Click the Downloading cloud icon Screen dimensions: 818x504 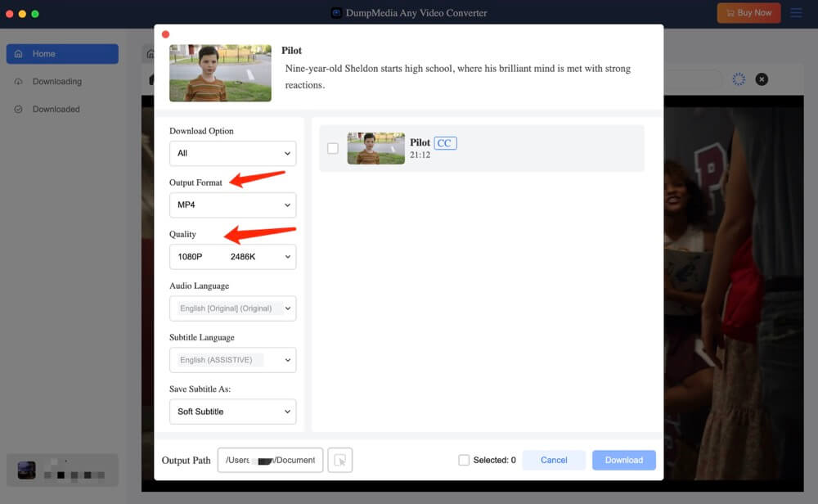point(18,81)
